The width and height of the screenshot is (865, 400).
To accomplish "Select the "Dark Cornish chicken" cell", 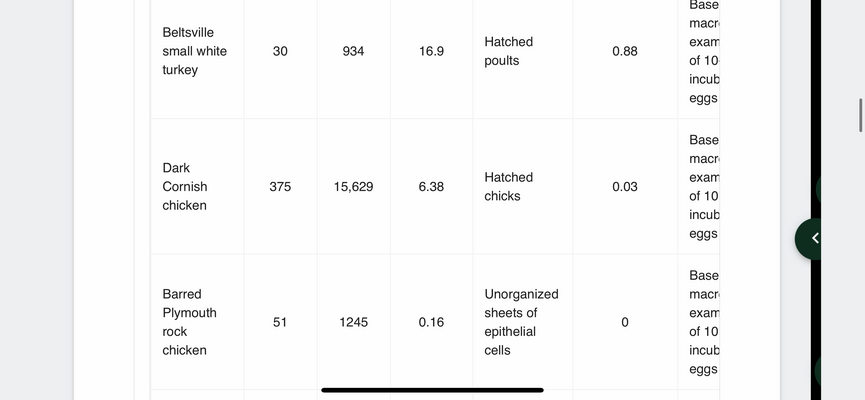I will (197, 186).
